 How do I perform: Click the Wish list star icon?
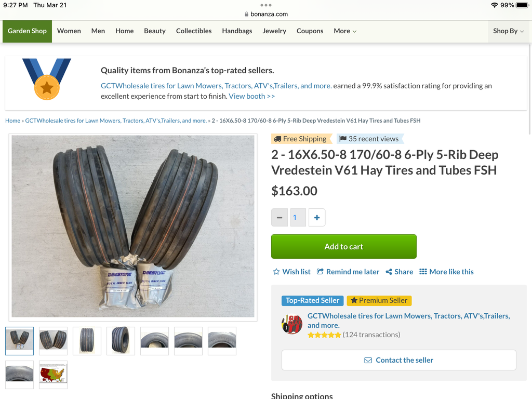[x=276, y=272]
